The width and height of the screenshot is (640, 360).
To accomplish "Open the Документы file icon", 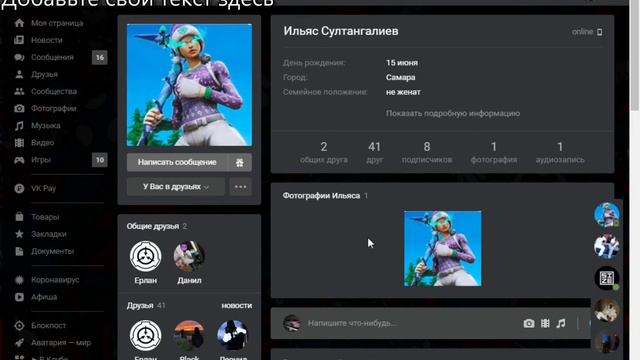I will coord(19,251).
